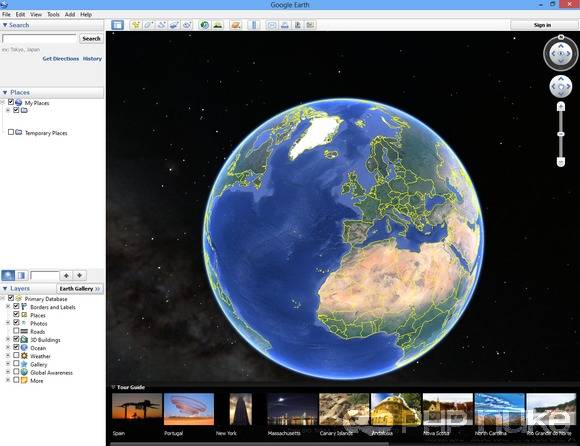Viewport: 580px width, 446px height.
Task: Open the Earth Gallery button
Action: click(x=80, y=288)
